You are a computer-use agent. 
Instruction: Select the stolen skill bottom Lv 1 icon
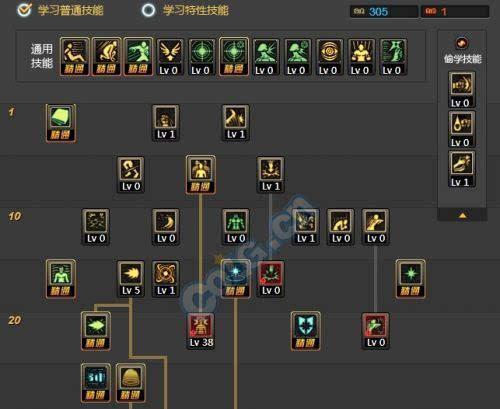461,169
